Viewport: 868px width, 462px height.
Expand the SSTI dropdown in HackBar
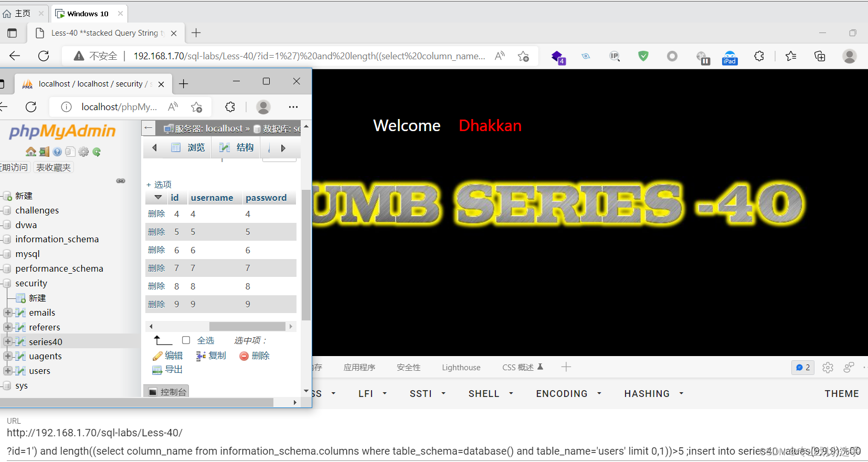point(428,394)
